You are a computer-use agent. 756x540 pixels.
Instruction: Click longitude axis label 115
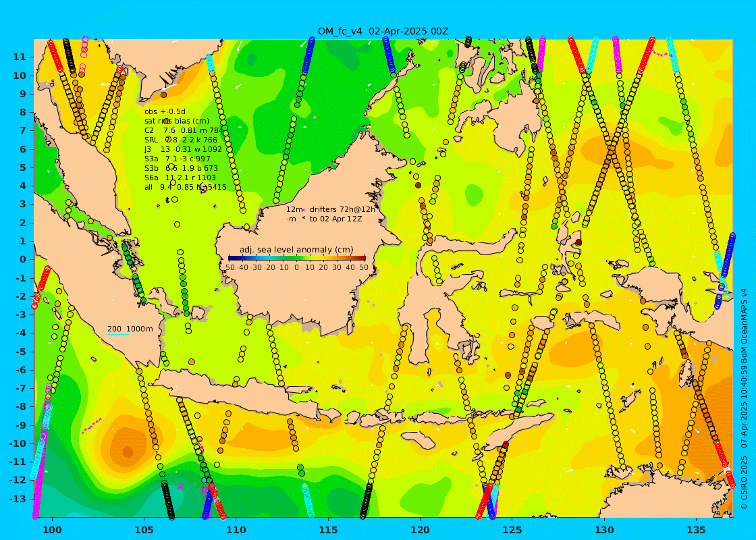(328, 529)
